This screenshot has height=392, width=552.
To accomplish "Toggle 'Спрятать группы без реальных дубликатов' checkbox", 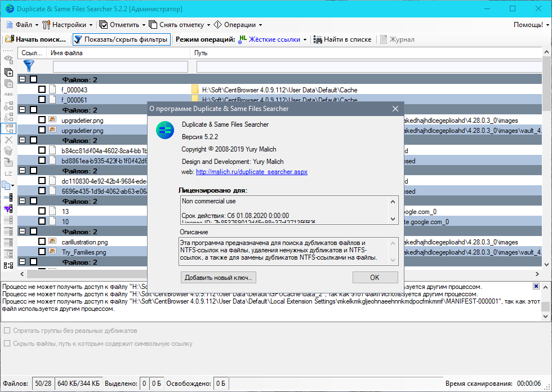I will pyautogui.click(x=7, y=331).
